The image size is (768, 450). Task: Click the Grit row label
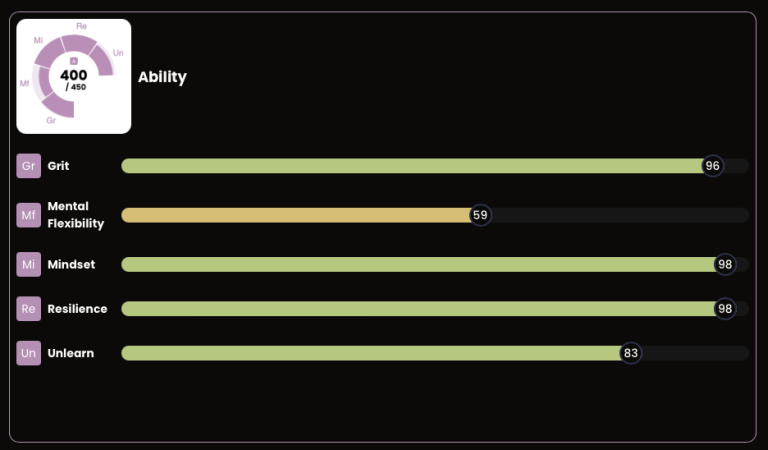point(58,166)
